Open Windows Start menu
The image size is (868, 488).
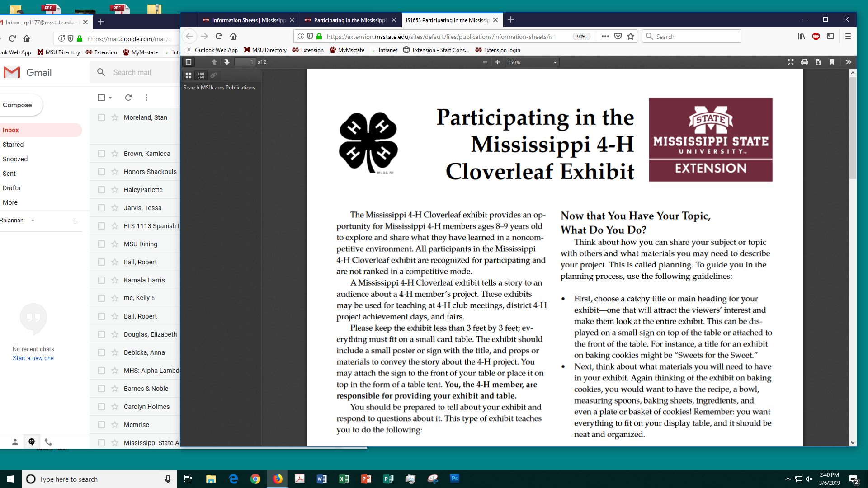click(x=11, y=479)
